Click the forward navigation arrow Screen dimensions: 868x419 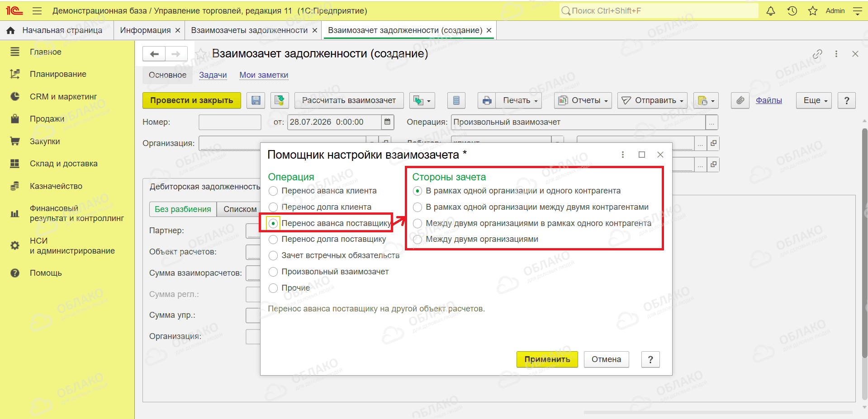point(176,54)
